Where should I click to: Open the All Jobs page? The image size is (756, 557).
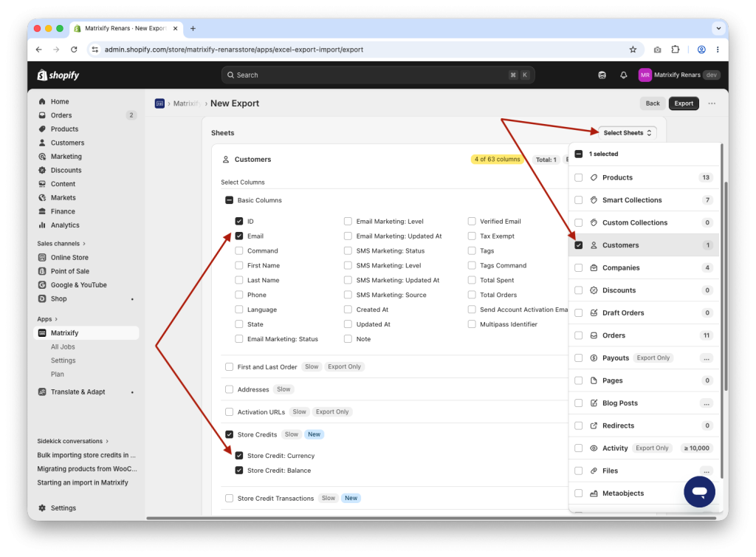[x=63, y=346]
